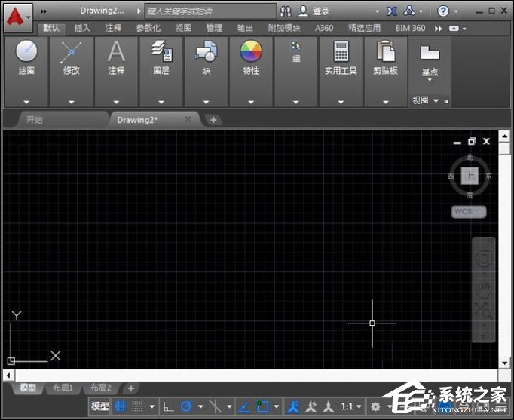Click the Modify (修改) panel icon
514x420 pixels.
tap(71, 52)
